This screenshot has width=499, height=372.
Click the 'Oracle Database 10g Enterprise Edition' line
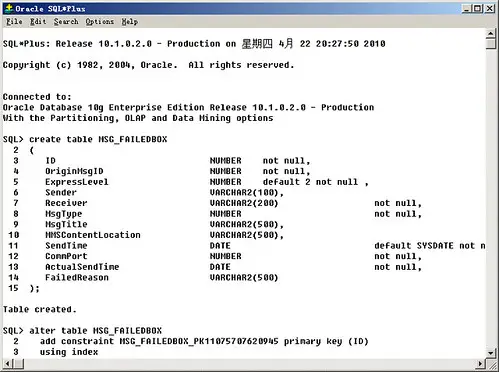coord(188,107)
